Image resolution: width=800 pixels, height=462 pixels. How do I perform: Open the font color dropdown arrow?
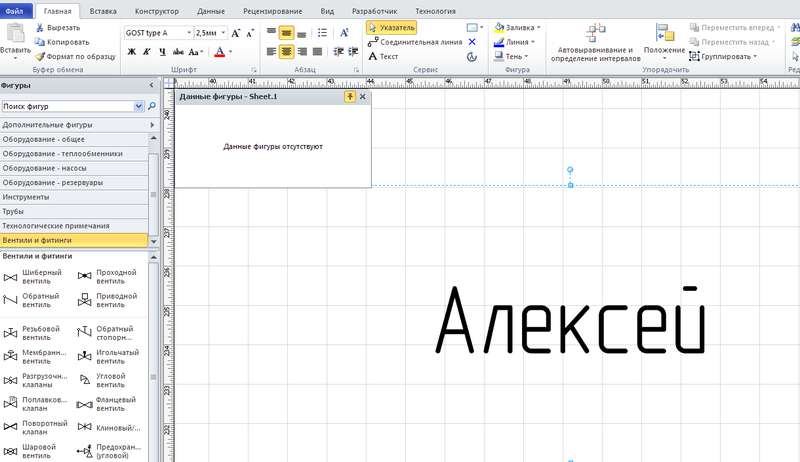pos(230,52)
